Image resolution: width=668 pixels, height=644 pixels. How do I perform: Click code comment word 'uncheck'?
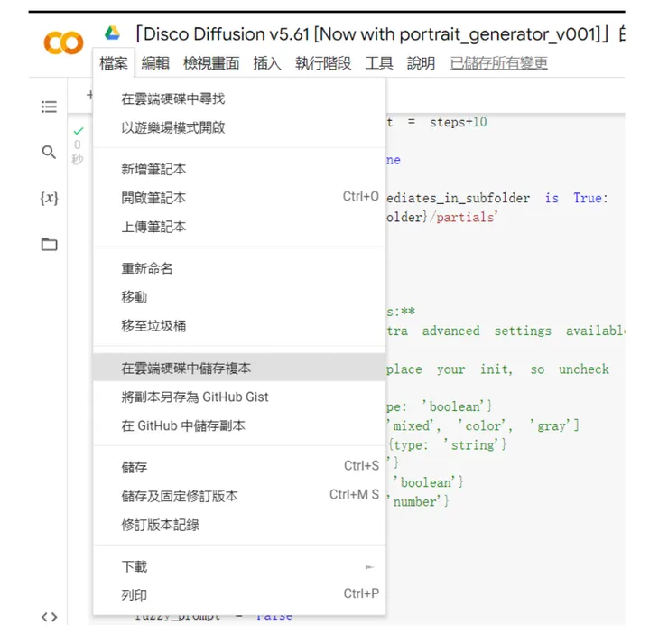[x=584, y=369]
